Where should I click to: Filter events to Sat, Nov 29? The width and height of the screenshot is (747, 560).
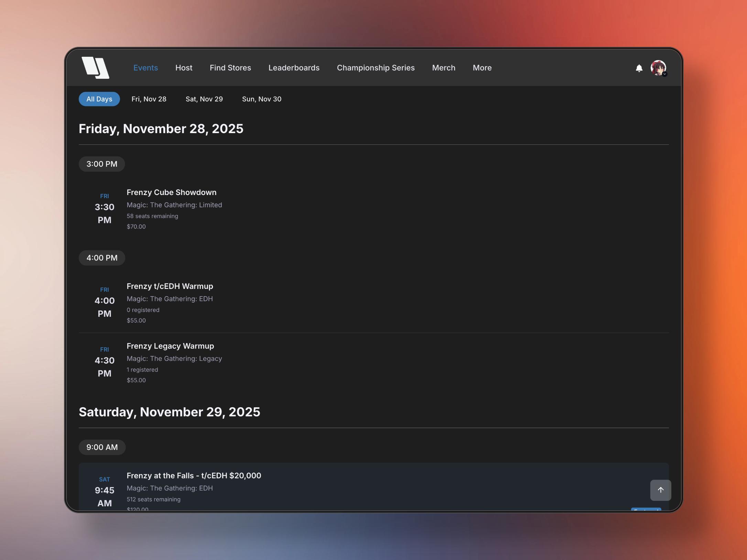pyautogui.click(x=204, y=99)
